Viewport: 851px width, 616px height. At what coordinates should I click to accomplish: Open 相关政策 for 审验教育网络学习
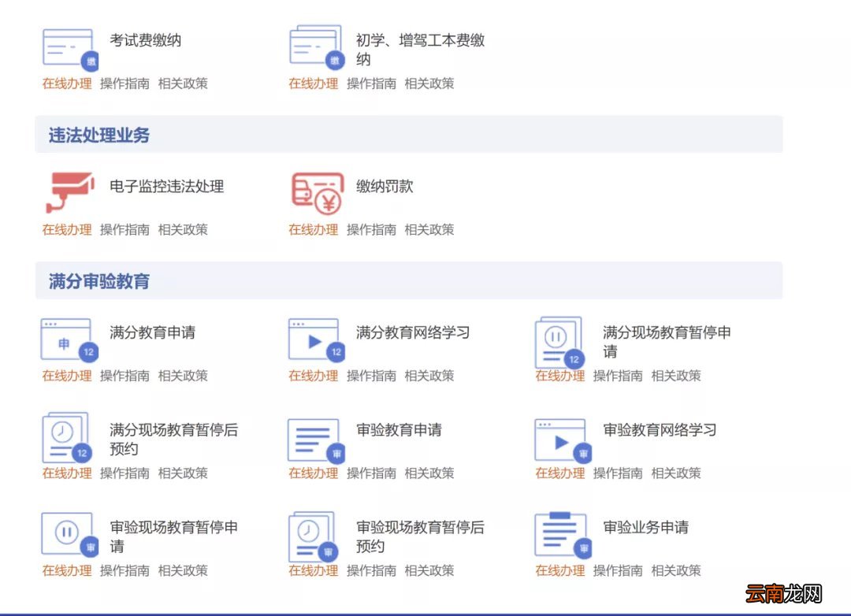coord(676,473)
